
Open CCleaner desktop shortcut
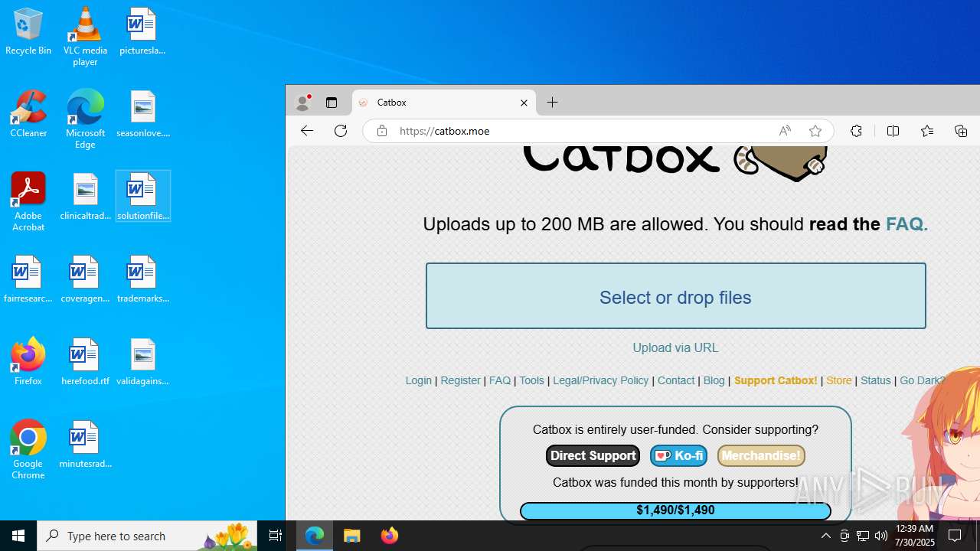click(x=28, y=114)
